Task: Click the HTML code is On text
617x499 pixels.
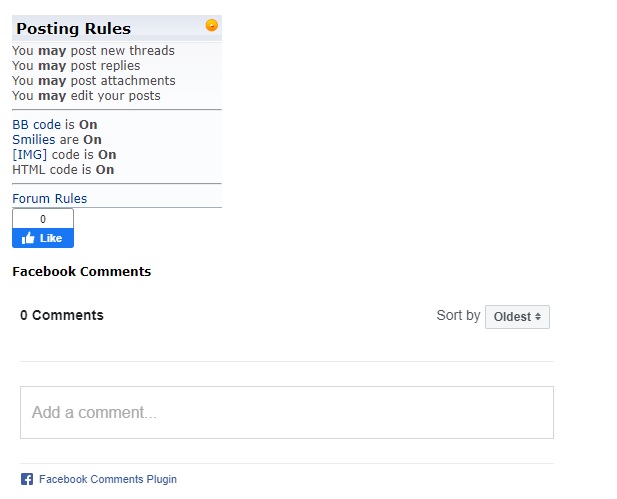Action: pos(63,170)
